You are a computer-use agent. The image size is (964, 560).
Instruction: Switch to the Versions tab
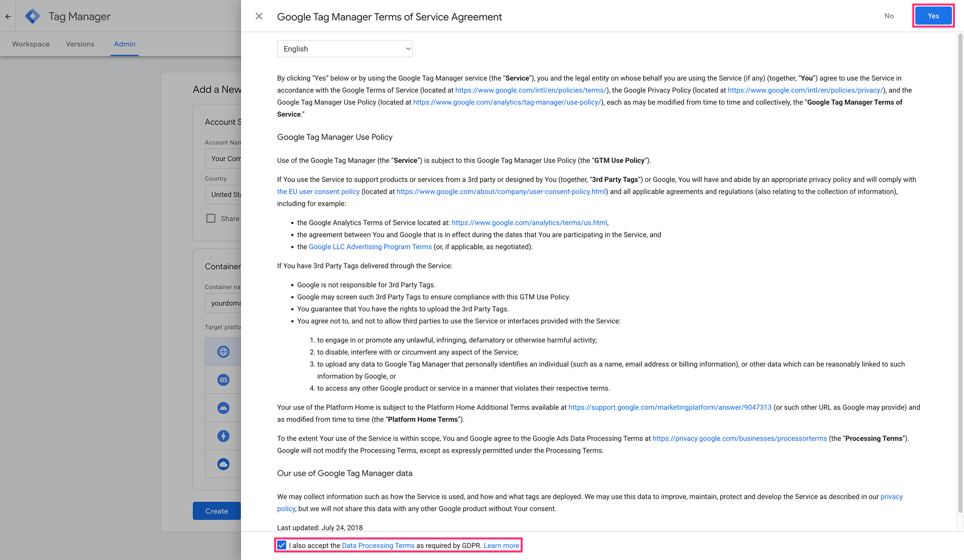(x=80, y=44)
